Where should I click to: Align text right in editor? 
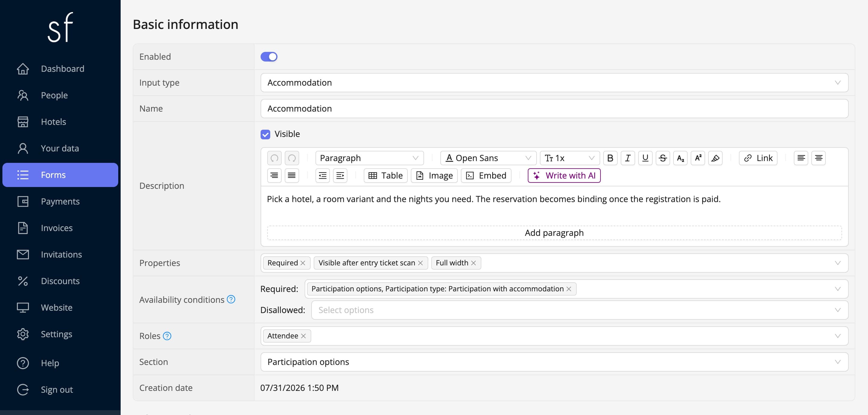coord(274,176)
